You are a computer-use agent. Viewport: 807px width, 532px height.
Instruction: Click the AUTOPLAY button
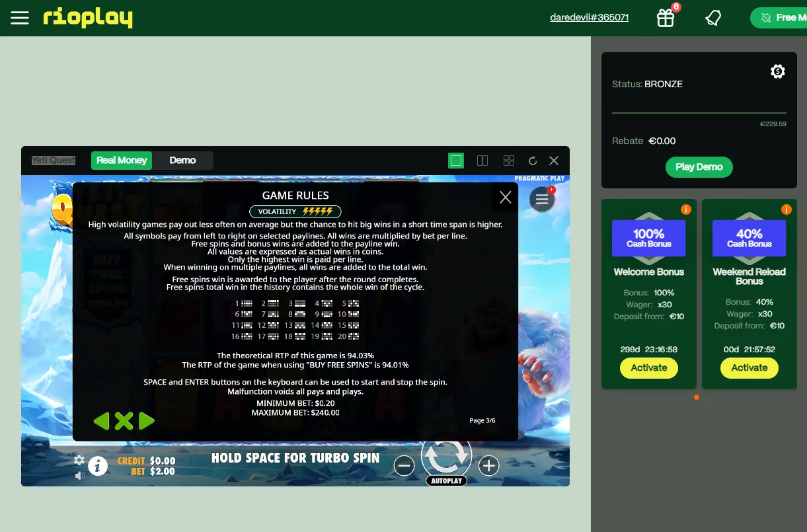click(447, 480)
